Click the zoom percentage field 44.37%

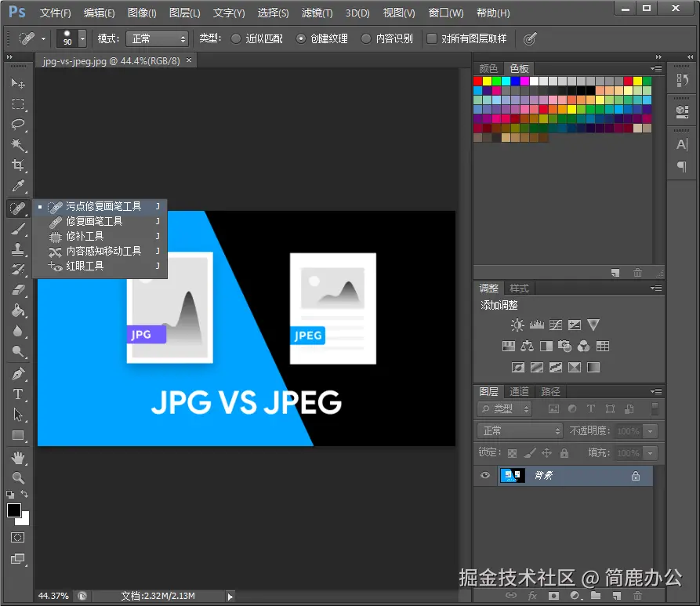pyautogui.click(x=53, y=596)
